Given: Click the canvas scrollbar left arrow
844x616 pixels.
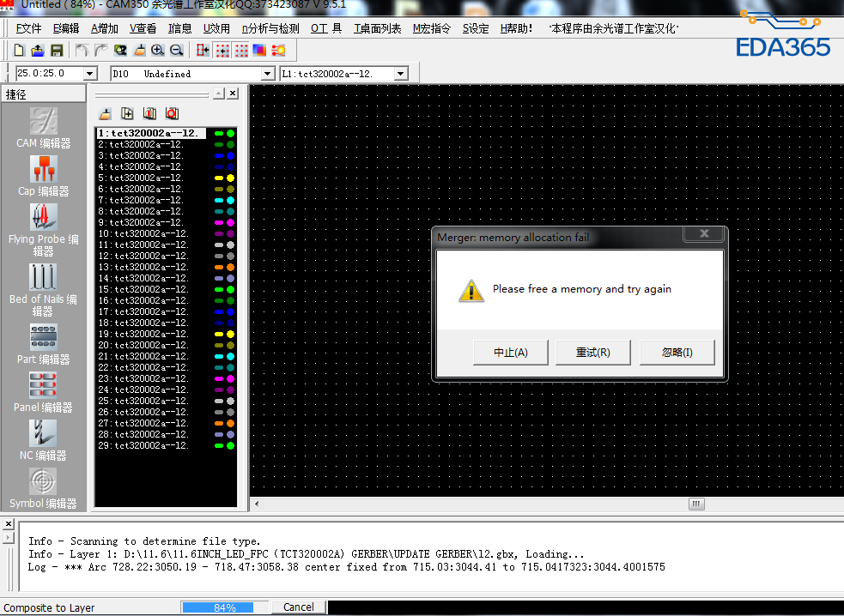Looking at the screenshot, I should pyautogui.click(x=257, y=504).
